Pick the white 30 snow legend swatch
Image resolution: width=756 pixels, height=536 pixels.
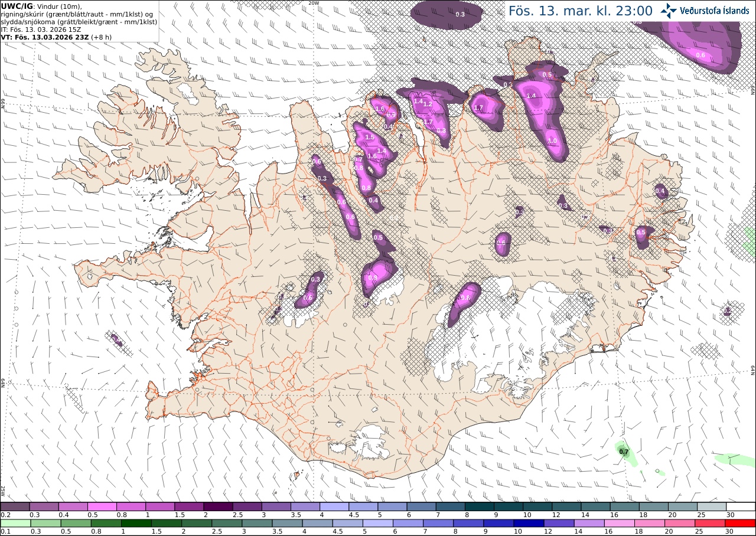point(741,506)
